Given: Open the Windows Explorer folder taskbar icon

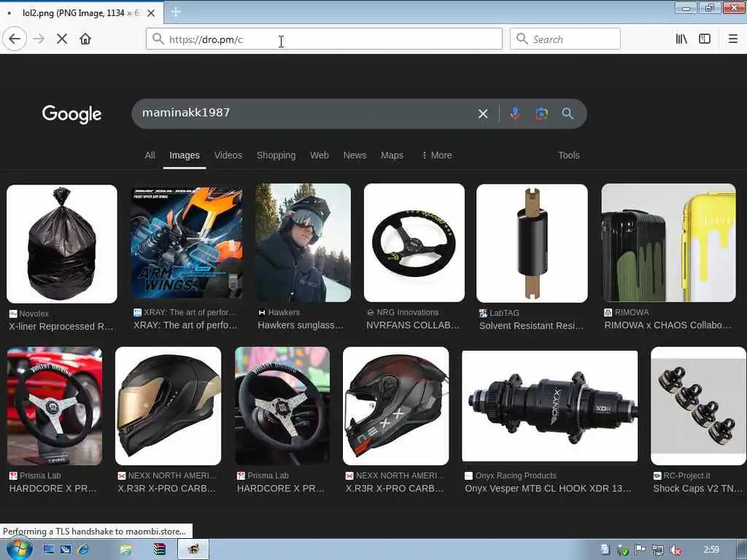Looking at the screenshot, I should pyautogui.click(x=125, y=550).
